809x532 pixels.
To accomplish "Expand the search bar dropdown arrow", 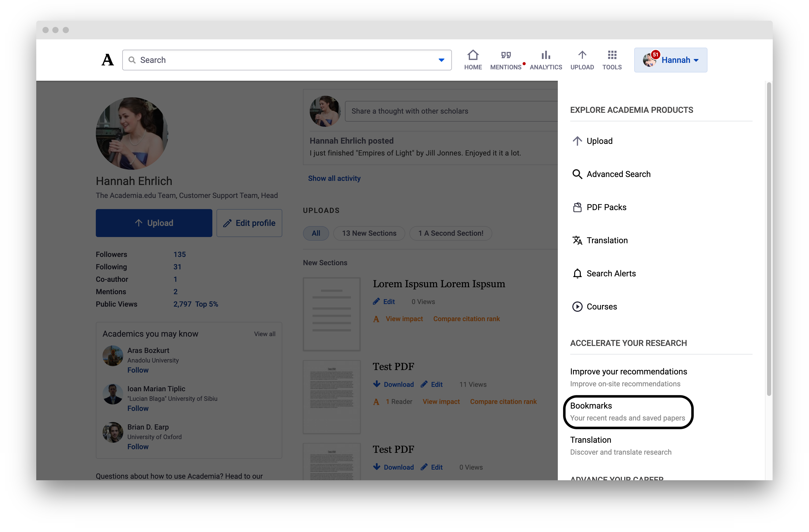I will (x=441, y=60).
